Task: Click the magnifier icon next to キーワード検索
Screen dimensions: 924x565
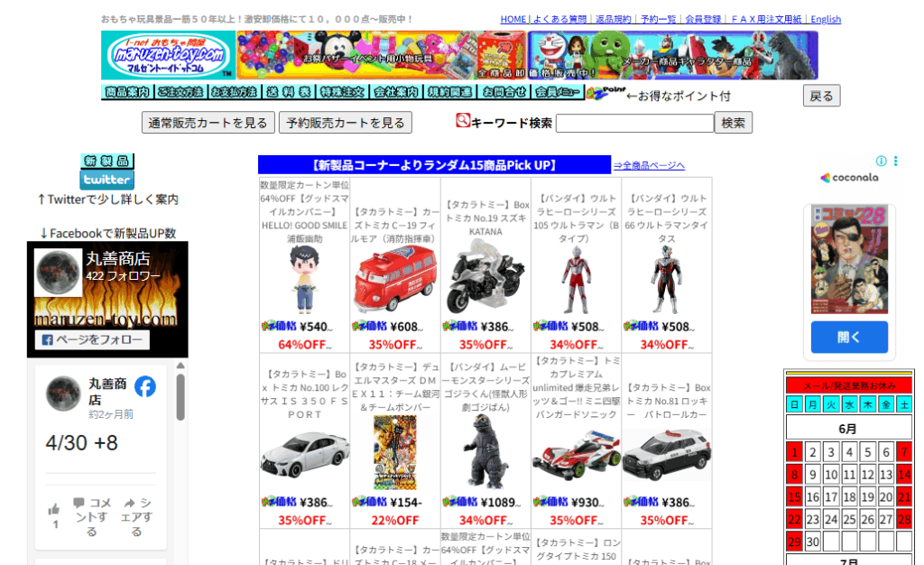Action: tap(463, 120)
